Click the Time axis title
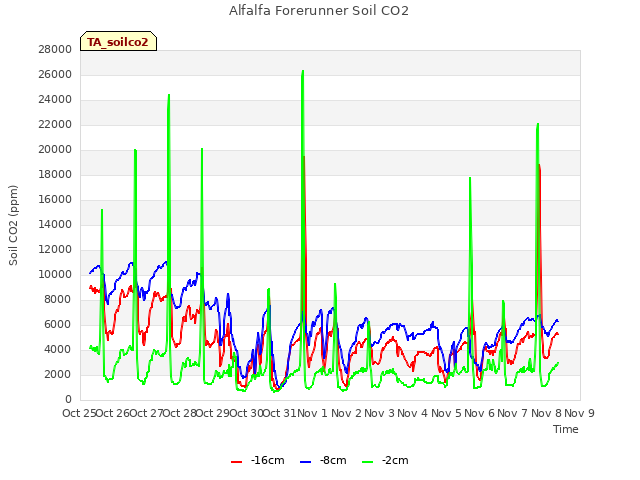The width and height of the screenshot is (640, 480). tap(565, 429)
